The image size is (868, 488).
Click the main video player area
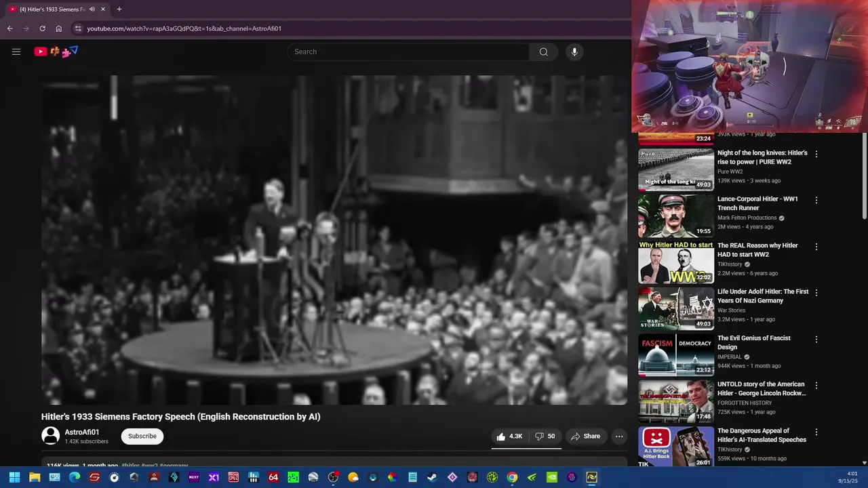pos(334,240)
